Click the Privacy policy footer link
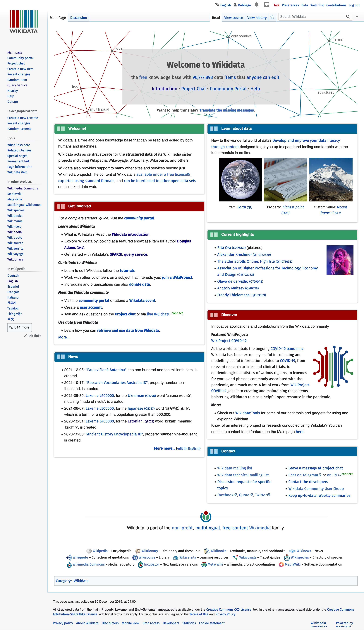The height and width of the screenshot is (630, 364). pyautogui.click(x=63, y=623)
